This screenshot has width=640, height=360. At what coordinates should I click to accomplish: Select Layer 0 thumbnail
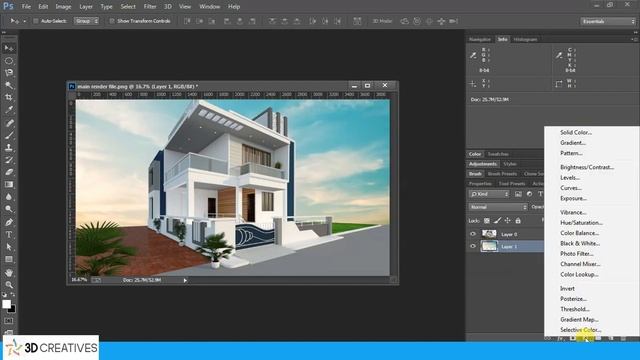(489, 234)
